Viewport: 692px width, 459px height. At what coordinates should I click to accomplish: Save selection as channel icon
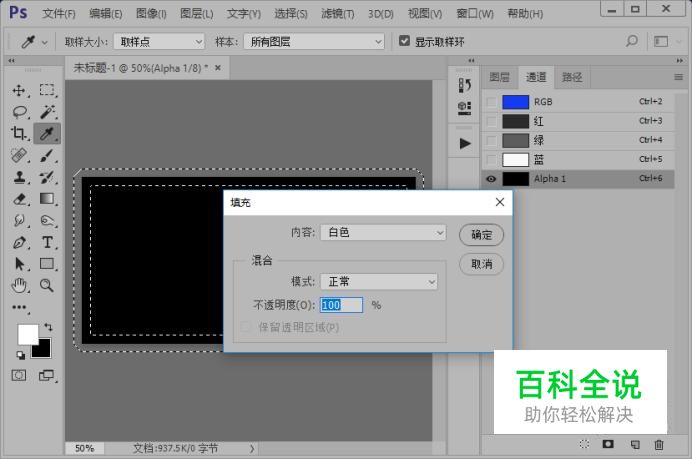[608, 444]
